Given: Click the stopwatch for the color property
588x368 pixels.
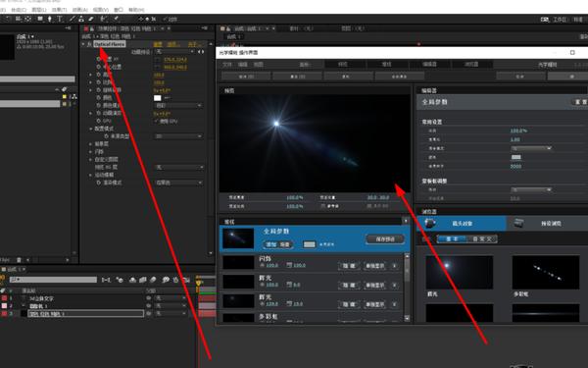Looking at the screenshot, I should click(99, 97).
